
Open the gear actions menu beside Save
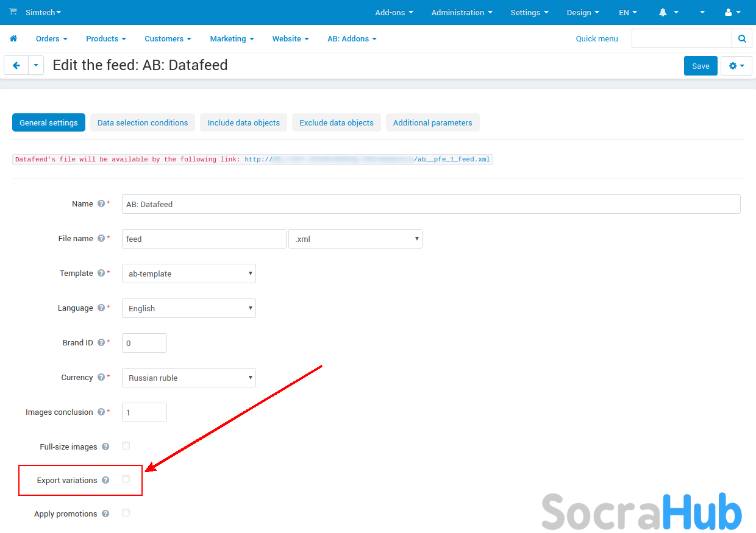736,66
